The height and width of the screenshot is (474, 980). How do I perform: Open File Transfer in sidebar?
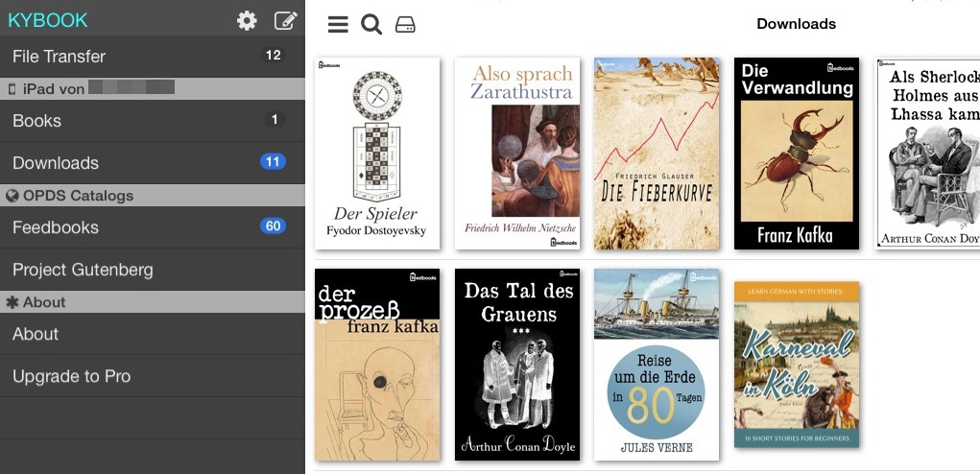coord(153,57)
